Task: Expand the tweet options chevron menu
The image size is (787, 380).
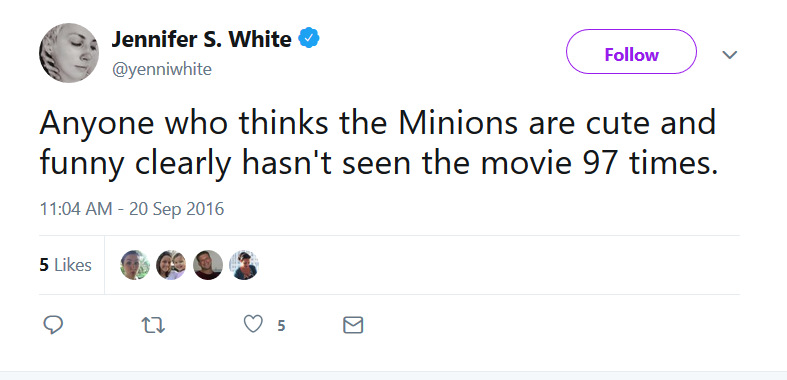Action: point(729,54)
